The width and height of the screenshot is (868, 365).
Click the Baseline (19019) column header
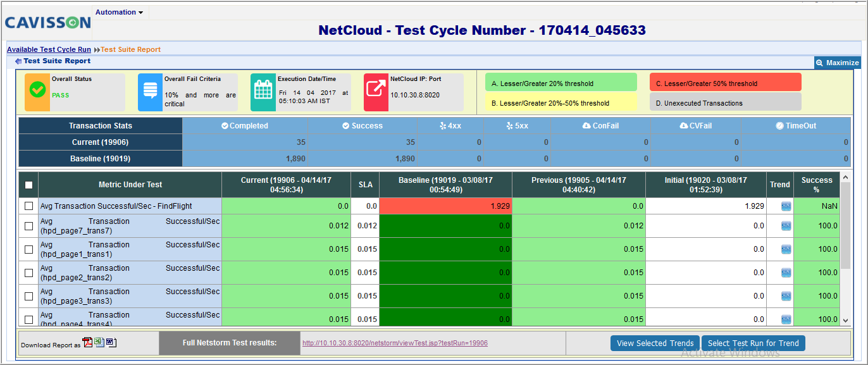coord(446,185)
